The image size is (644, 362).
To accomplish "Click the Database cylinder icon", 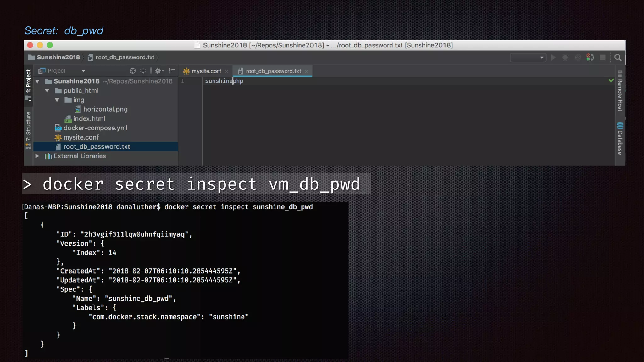I will click(620, 126).
